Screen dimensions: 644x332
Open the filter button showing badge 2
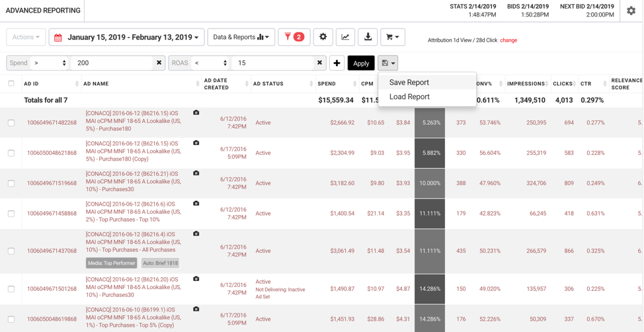[x=294, y=37]
